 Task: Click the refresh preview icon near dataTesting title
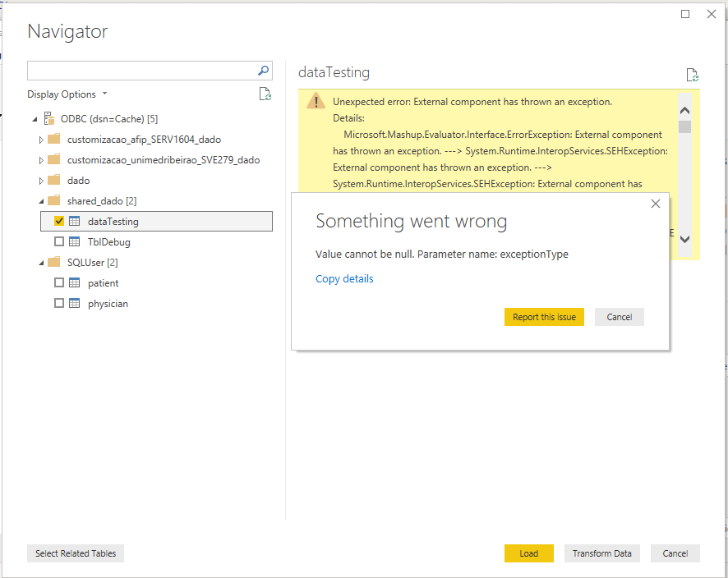[x=692, y=75]
